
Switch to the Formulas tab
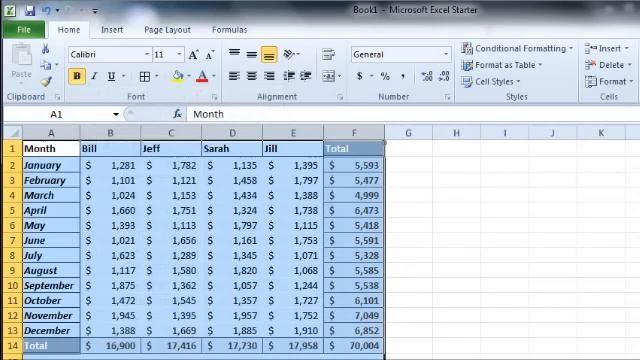tap(229, 30)
